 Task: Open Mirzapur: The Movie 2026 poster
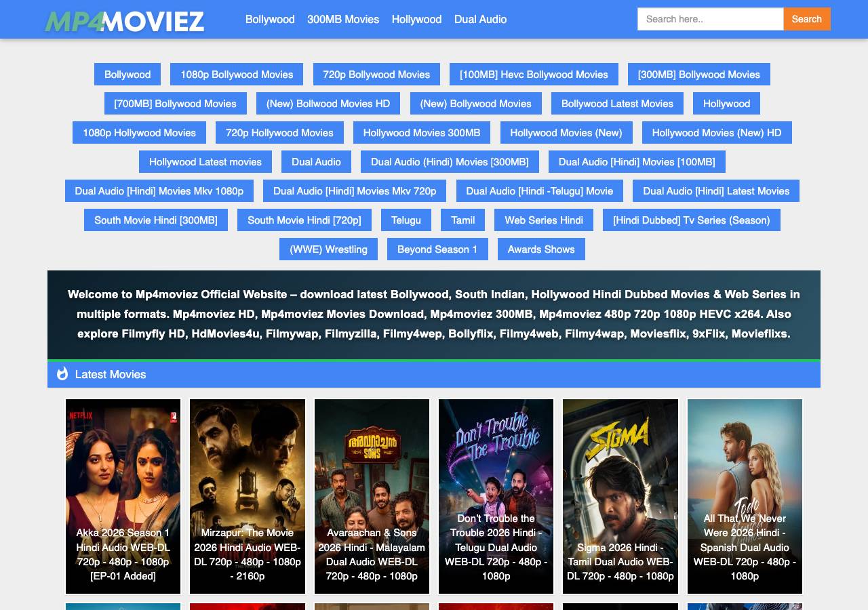[248, 496]
